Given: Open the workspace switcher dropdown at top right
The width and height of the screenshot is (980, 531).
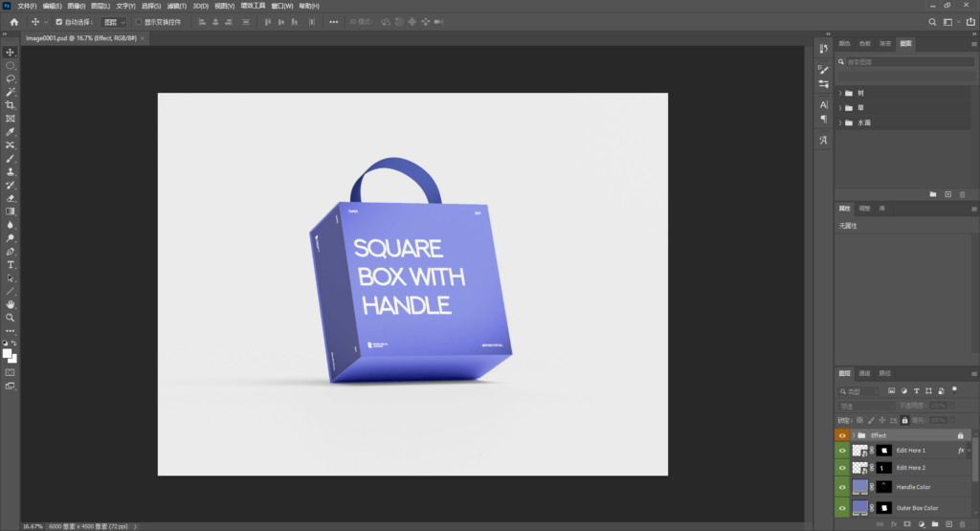Looking at the screenshot, I should coord(951,22).
